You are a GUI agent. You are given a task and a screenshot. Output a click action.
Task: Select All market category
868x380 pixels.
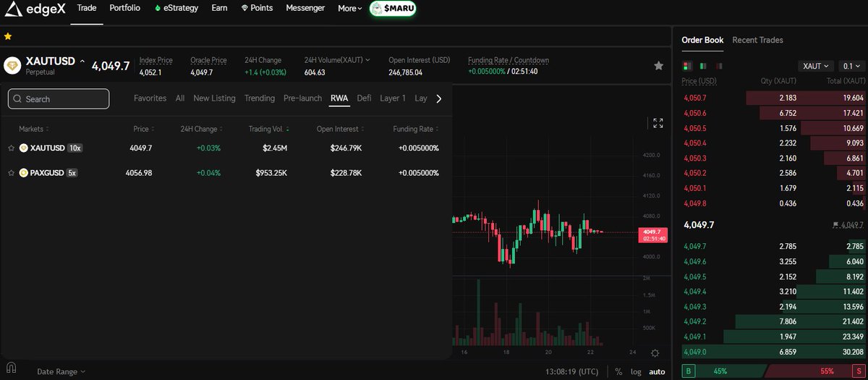point(180,98)
